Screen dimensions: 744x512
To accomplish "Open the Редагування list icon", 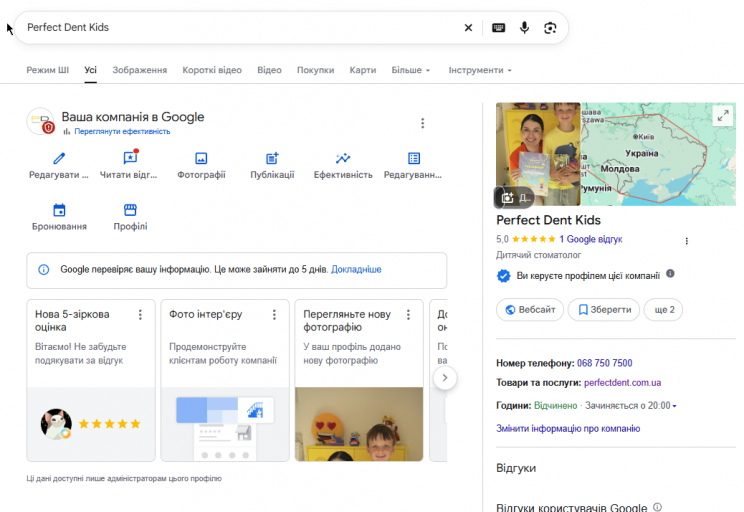I will (414, 158).
